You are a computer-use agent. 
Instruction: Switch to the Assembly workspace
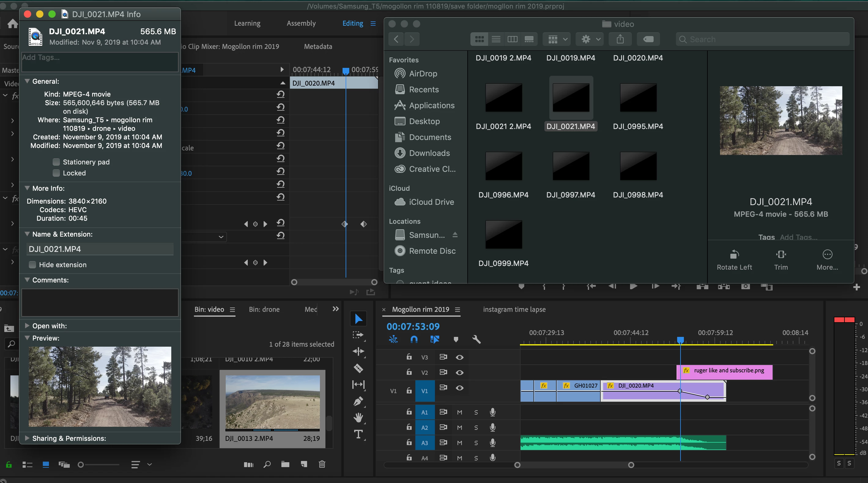tap(301, 23)
